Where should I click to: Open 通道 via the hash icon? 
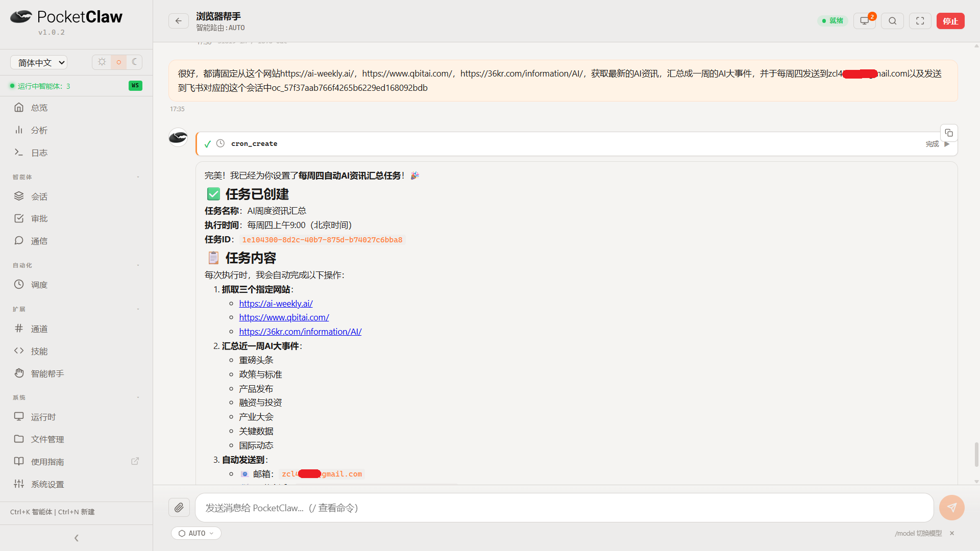pos(19,329)
